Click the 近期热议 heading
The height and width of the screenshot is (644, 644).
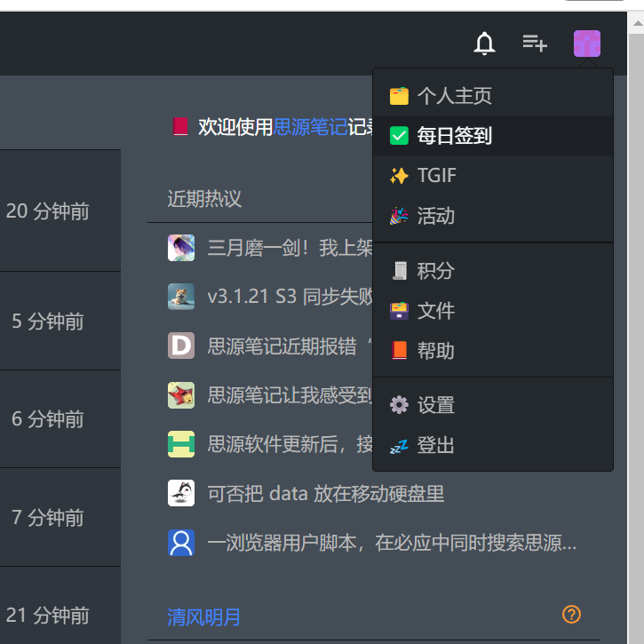click(204, 199)
